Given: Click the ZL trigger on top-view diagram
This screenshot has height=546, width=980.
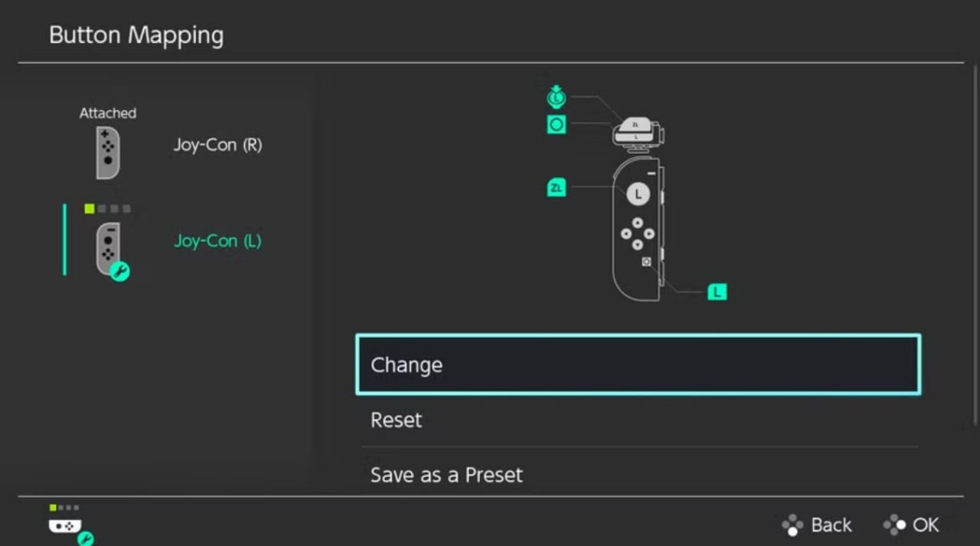Looking at the screenshot, I should [635, 124].
